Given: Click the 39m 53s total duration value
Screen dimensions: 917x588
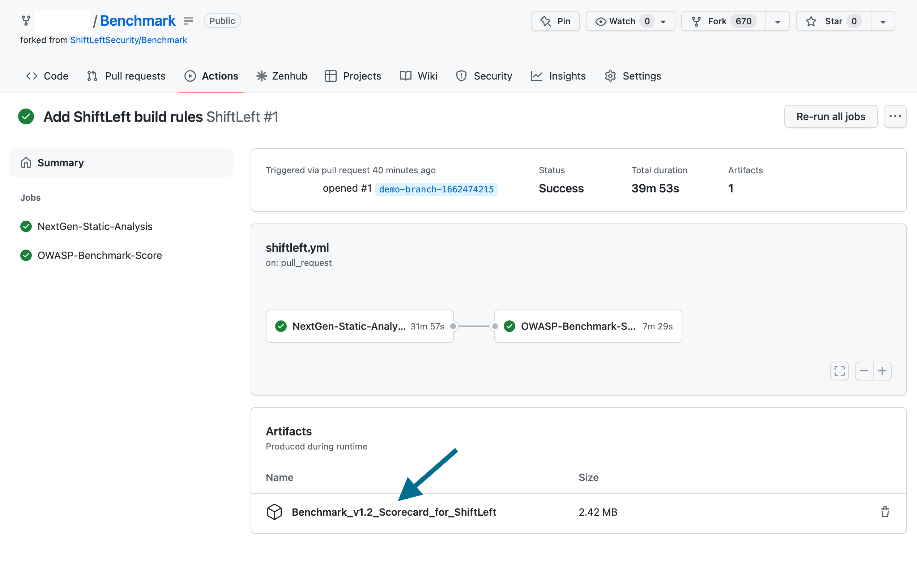Looking at the screenshot, I should tap(655, 189).
